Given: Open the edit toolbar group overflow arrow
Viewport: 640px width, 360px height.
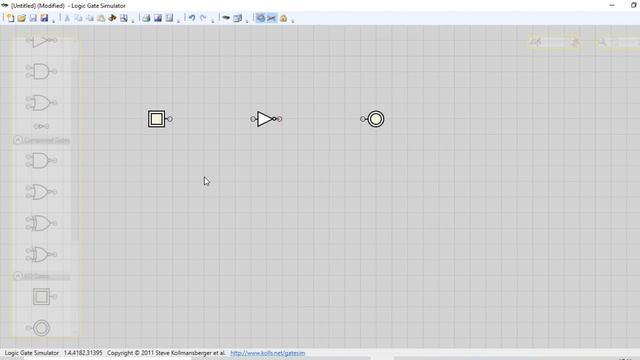Looking at the screenshot, I should [133, 20].
